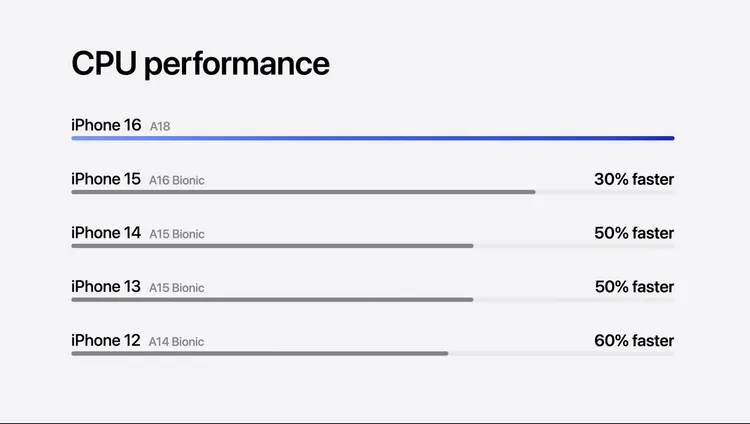Click the A14 Bionic chip label
750x424 pixels.
click(x=177, y=343)
